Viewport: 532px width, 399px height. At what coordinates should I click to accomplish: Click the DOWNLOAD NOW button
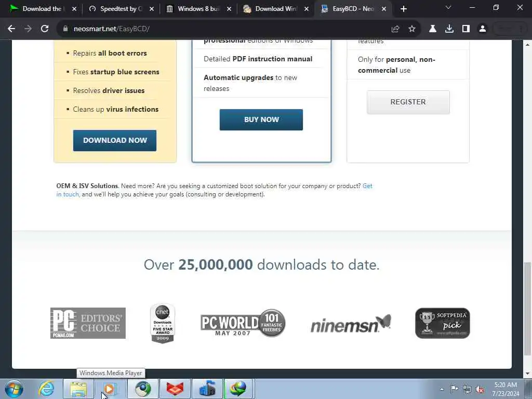click(x=115, y=140)
